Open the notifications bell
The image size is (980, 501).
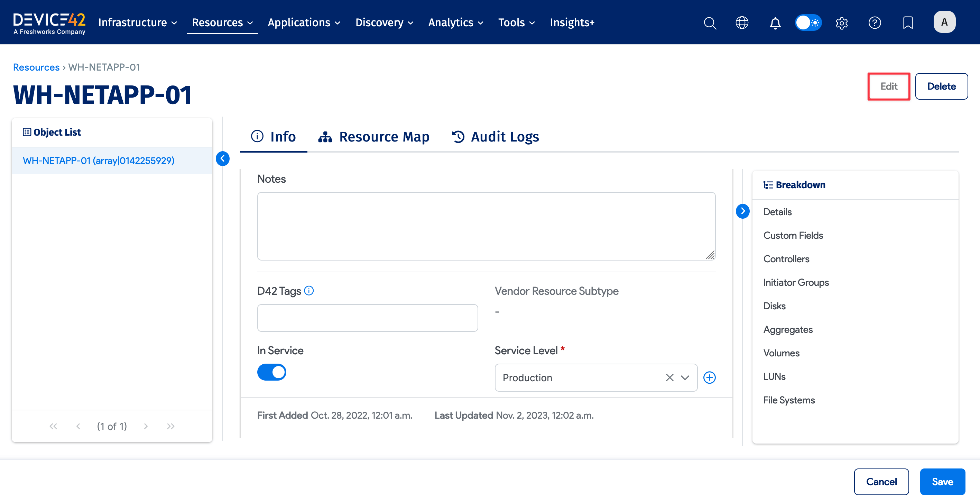pos(775,22)
